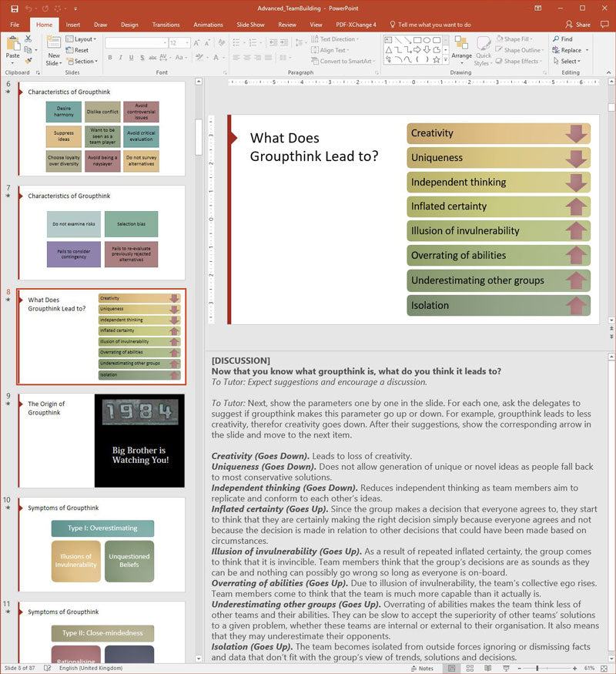Justify the paragraph text
The height and width of the screenshot is (674, 616).
tap(269, 57)
